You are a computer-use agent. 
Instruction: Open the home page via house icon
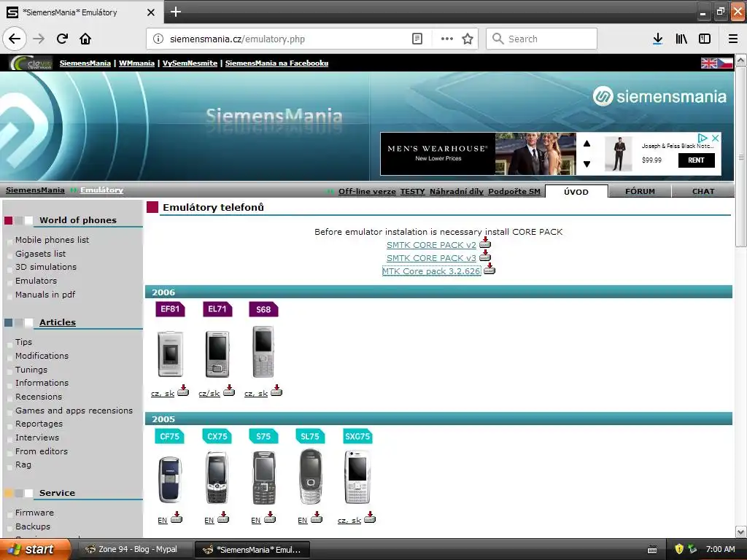(x=85, y=39)
